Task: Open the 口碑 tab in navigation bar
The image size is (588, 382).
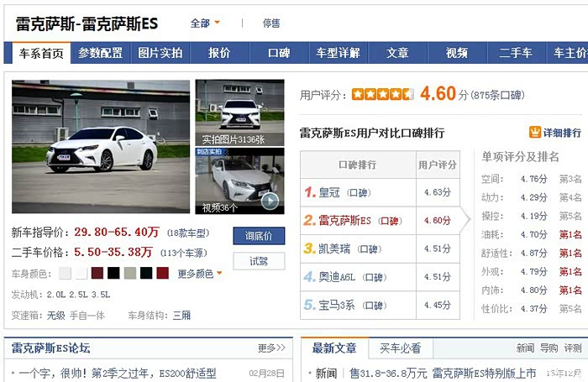Action: click(279, 53)
